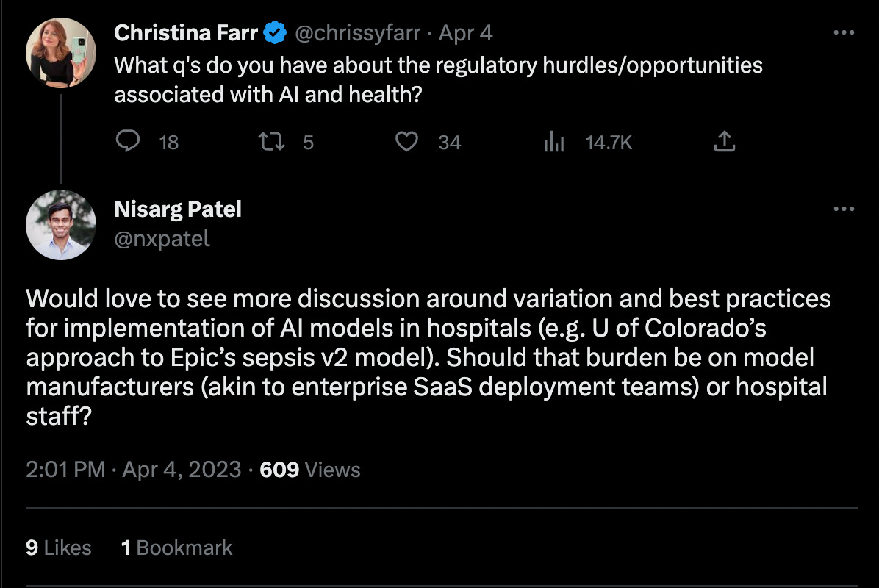
Task: Click the reply icon on Christina's tweet
Action: (129, 141)
